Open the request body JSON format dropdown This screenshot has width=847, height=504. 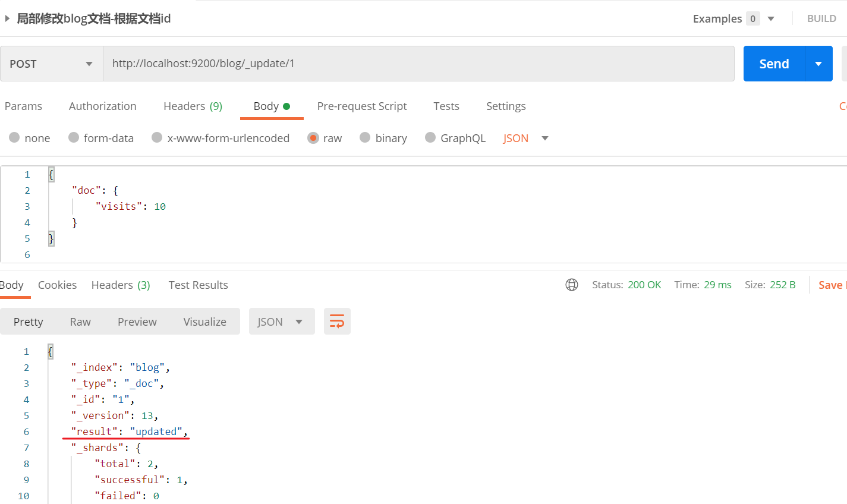(525, 138)
